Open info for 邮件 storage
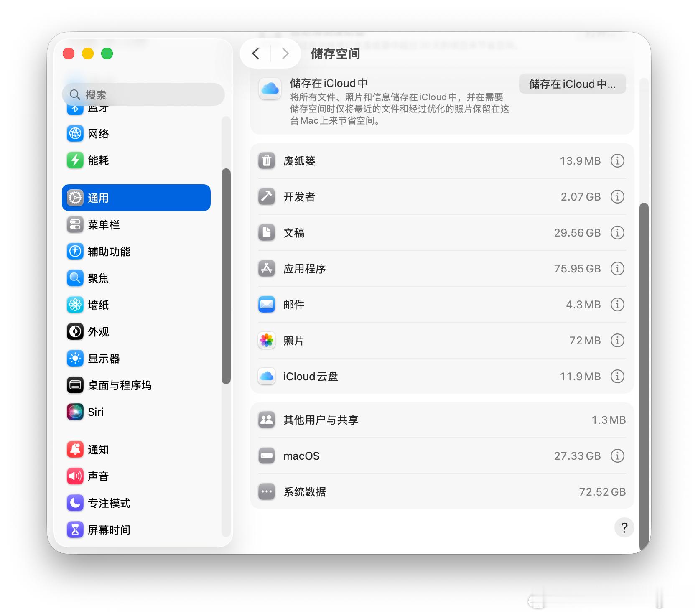698x616 pixels. tap(617, 305)
